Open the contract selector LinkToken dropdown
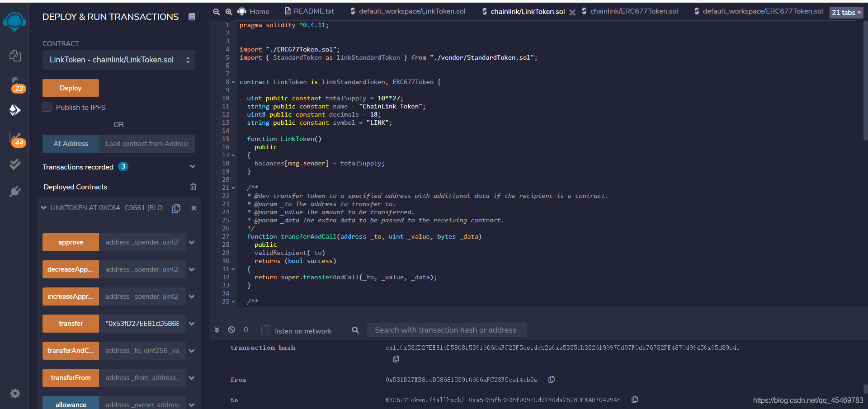The height and width of the screenshot is (409, 868). pos(118,60)
